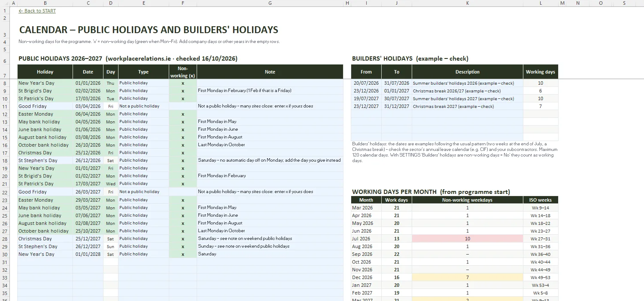Viewport: 644px width, 301px height.
Task: Select Summer builders' holidays 2027 description
Action: point(468,98)
